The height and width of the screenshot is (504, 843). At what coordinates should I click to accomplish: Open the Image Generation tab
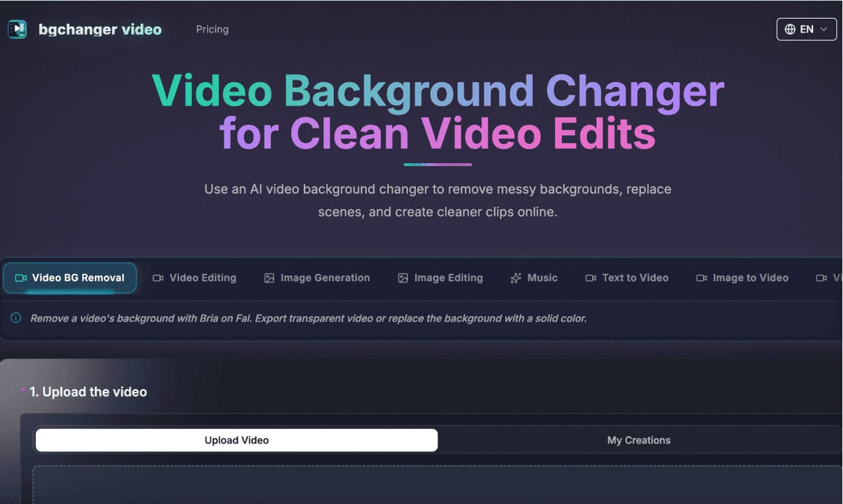[x=317, y=278]
